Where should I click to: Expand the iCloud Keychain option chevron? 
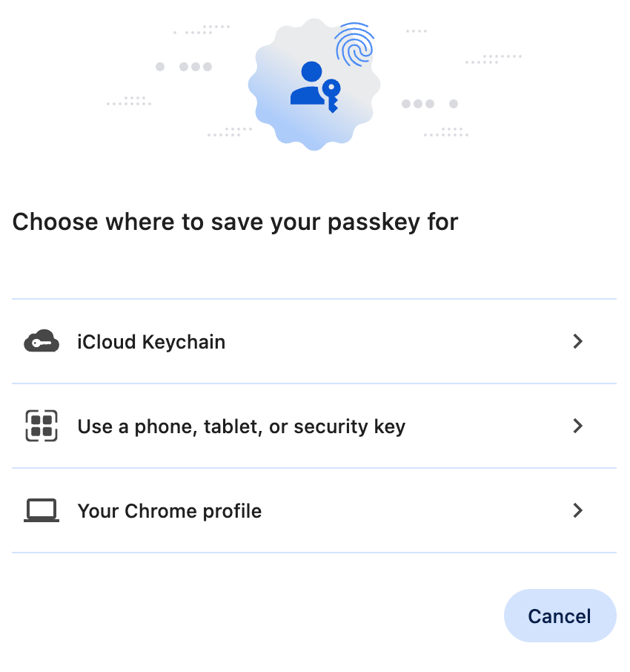coord(577,341)
